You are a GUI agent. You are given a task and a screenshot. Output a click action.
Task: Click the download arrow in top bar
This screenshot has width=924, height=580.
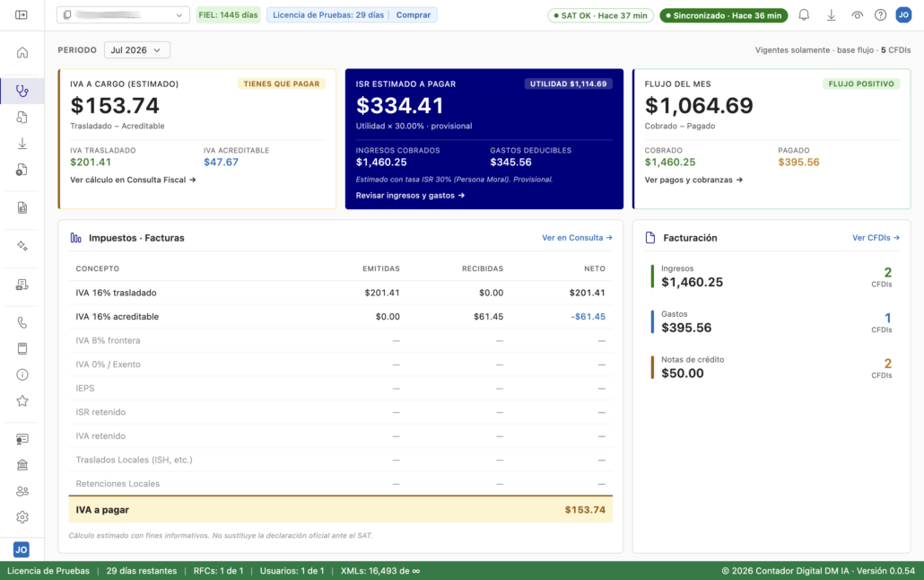pos(831,15)
